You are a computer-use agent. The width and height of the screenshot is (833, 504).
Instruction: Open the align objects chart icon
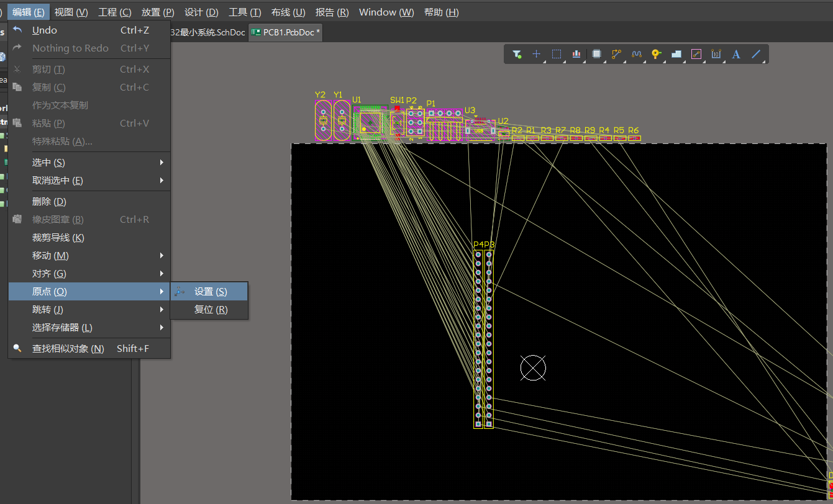click(x=576, y=55)
